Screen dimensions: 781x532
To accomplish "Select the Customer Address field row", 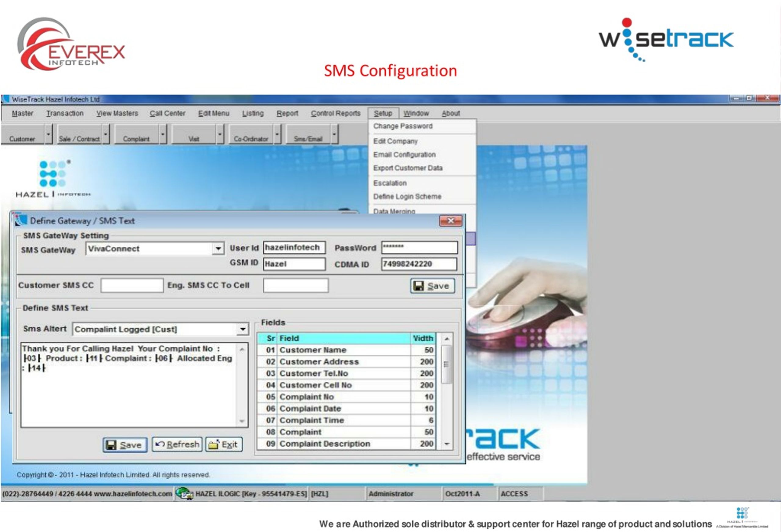I will (x=346, y=362).
